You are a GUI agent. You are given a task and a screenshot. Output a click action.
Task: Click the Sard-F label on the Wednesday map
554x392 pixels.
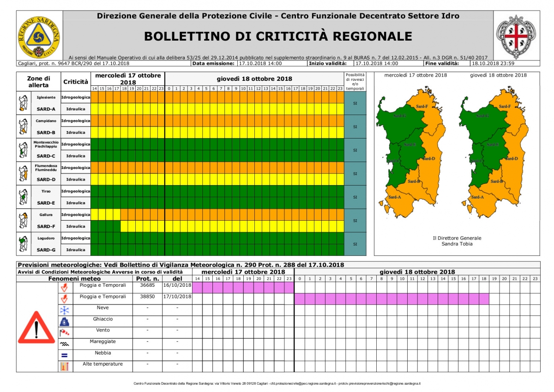click(422, 106)
